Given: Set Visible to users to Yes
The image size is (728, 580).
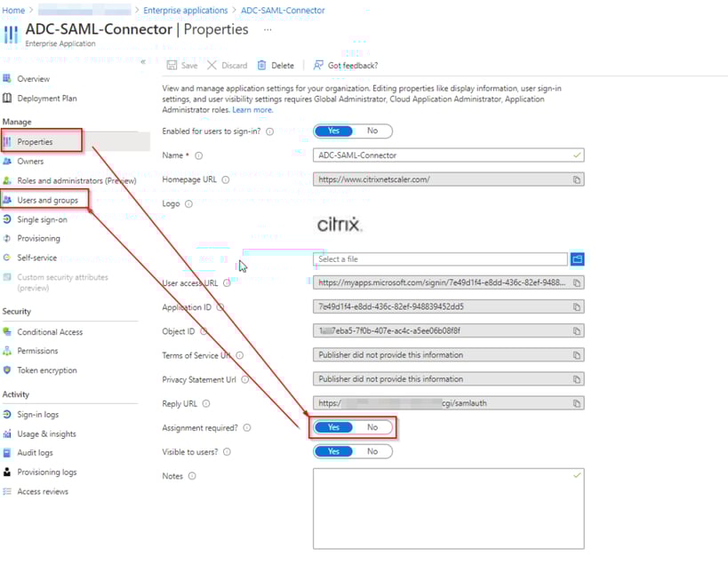Looking at the screenshot, I should click(x=333, y=451).
